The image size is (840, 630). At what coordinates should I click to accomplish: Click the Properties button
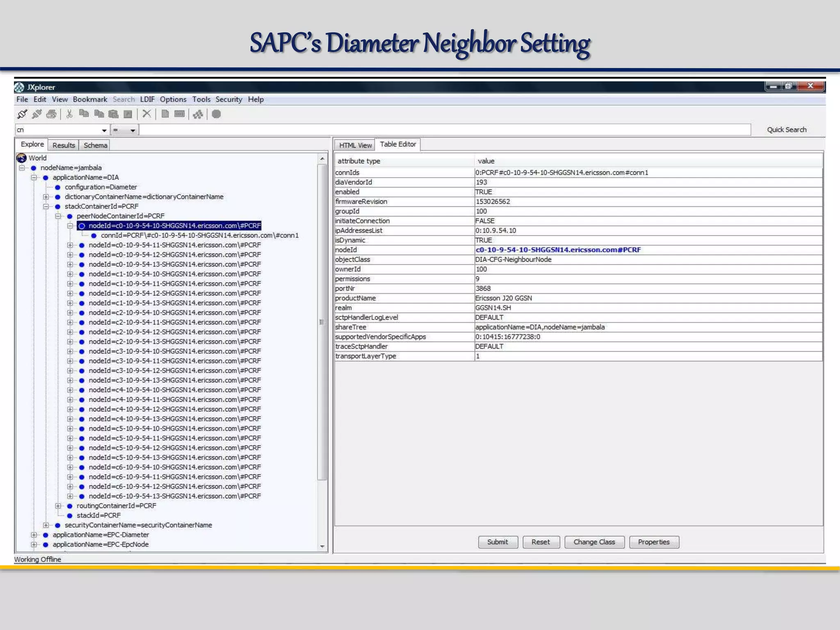click(654, 542)
